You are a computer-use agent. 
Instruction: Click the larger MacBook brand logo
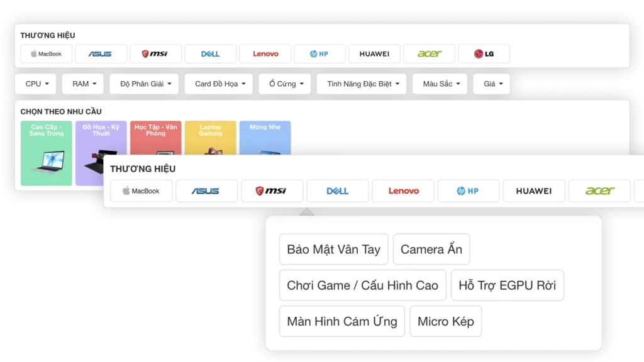141,191
